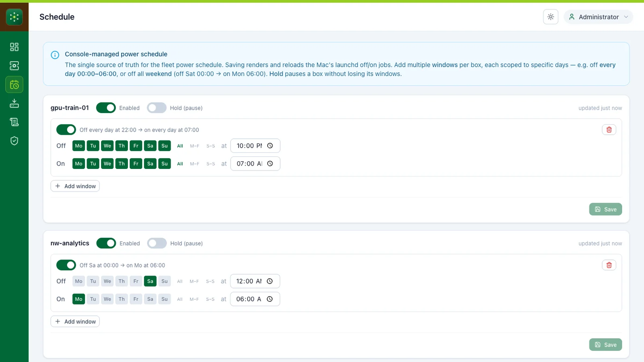Open the logs scroll icon in sidebar
This screenshot has height=362, width=644.
pos(14,122)
